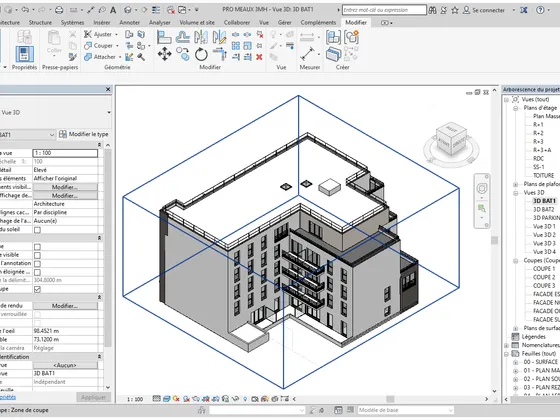Screen dimensions: 560x420
Task: Click the 3D view vertical scrollbar thumb
Action: coord(494,240)
